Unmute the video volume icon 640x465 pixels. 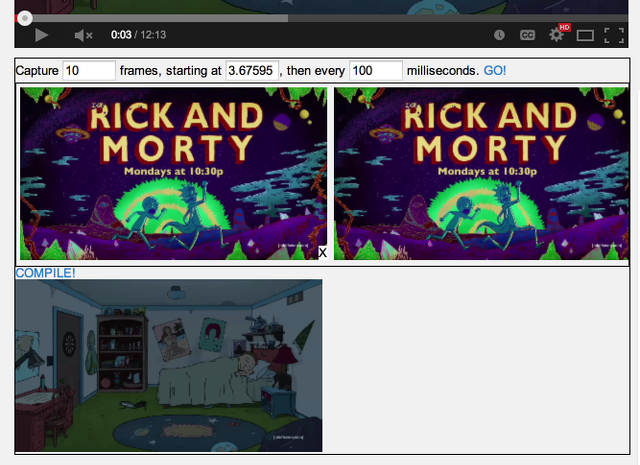(83, 36)
